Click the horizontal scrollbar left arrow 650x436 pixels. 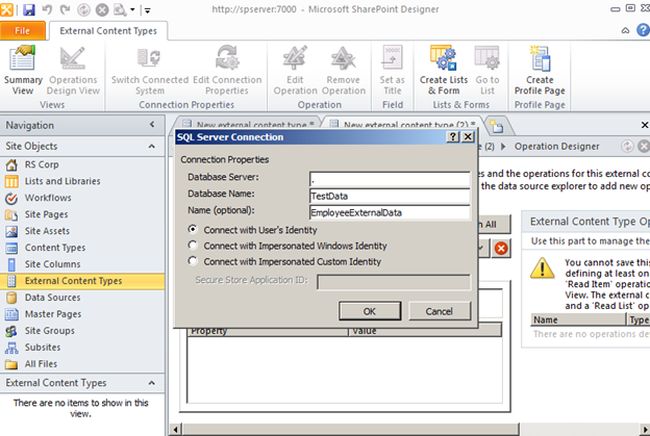coord(175,429)
